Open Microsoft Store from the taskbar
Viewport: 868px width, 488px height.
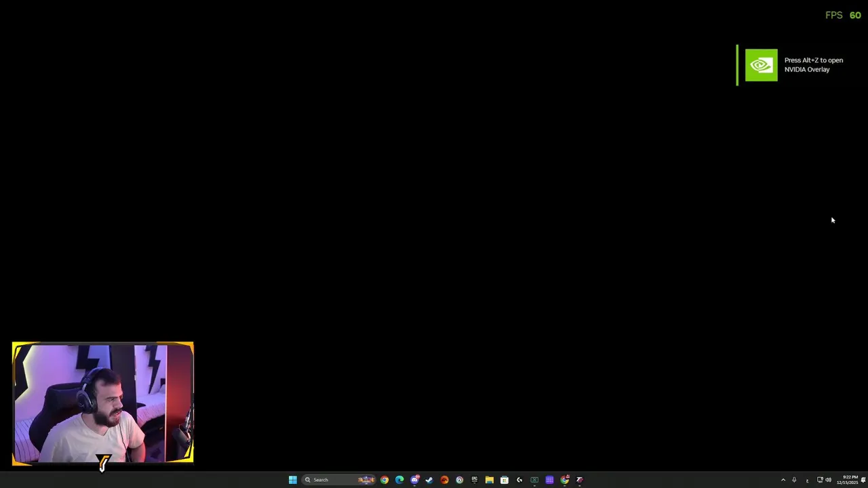(x=505, y=480)
